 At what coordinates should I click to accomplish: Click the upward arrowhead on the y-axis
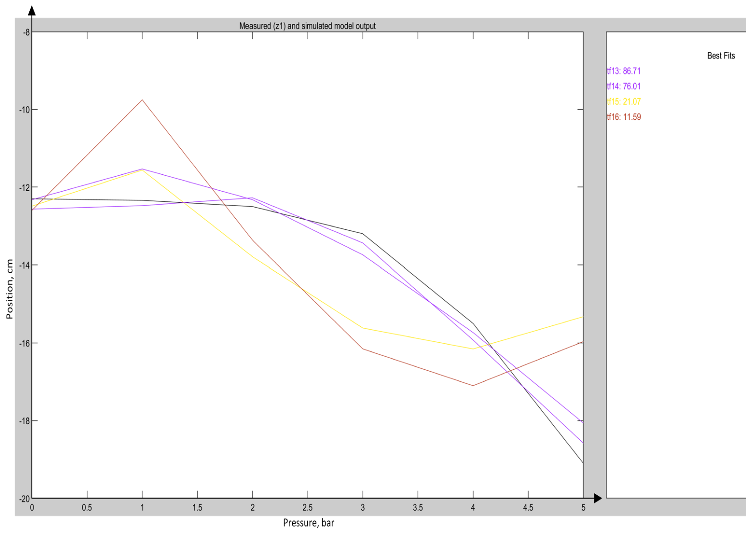tap(32, 11)
